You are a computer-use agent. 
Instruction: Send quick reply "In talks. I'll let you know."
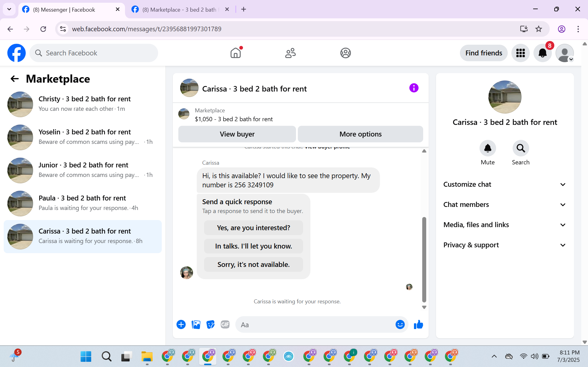coord(253,246)
